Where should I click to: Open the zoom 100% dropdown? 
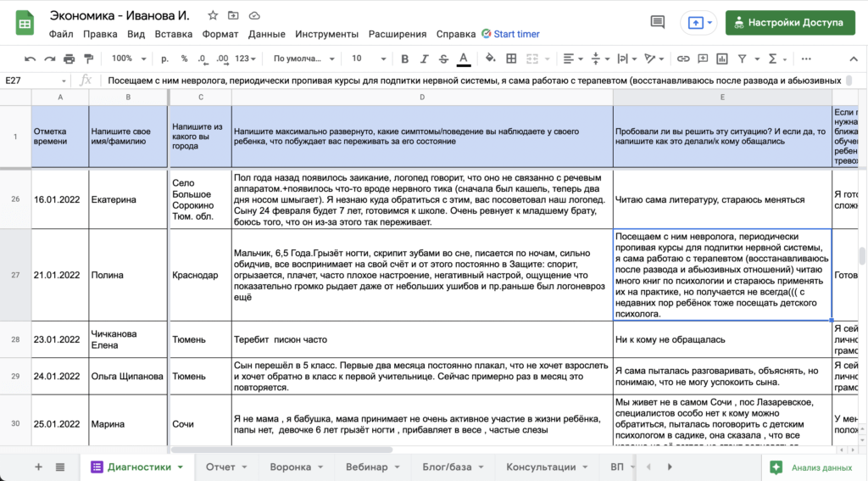click(x=129, y=59)
